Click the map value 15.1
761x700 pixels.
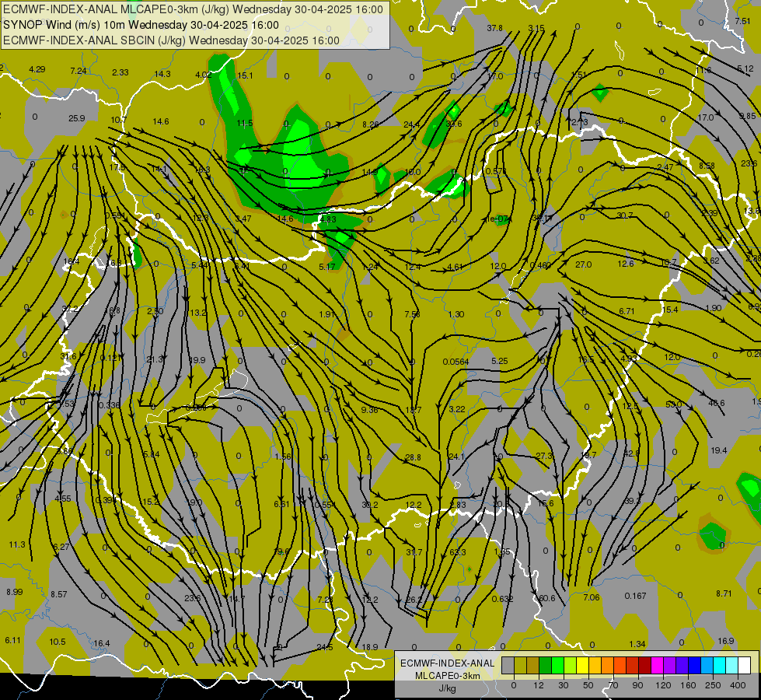(x=245, y=75)
